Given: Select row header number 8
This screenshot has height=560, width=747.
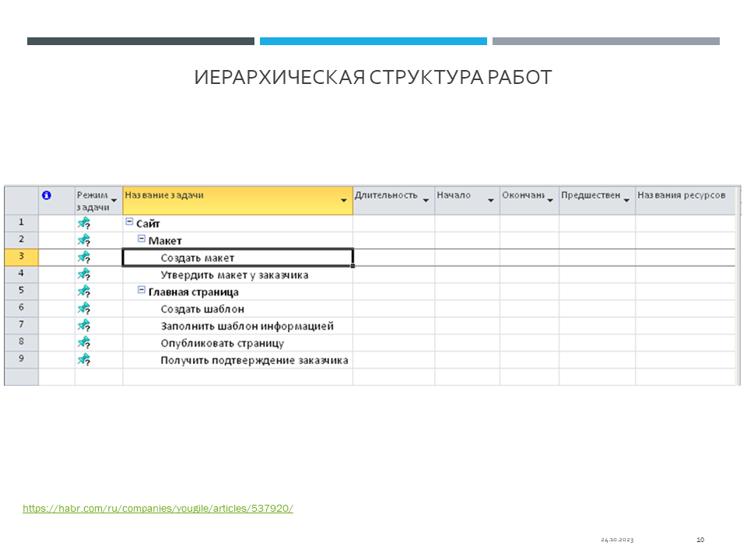Looking at the screenshot, I should (21, 343).
